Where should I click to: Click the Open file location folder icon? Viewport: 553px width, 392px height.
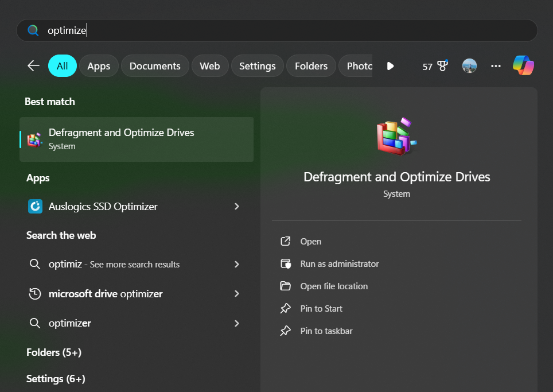(x=285, y=286)
